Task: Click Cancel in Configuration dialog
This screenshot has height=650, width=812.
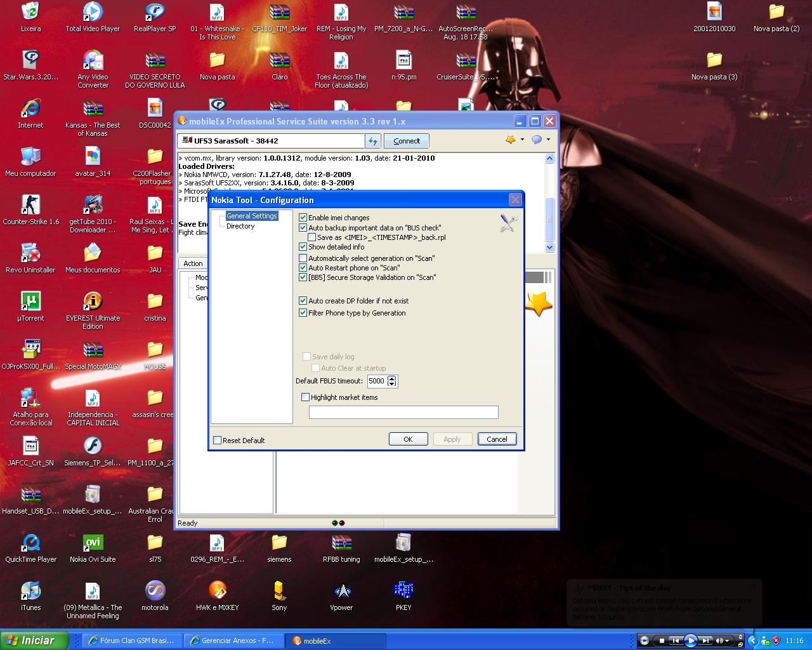Action: [x=497, y=439]
